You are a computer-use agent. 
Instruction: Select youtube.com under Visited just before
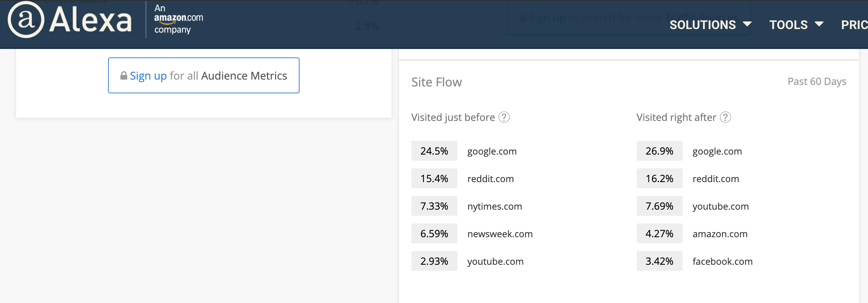tap(495, 262)
